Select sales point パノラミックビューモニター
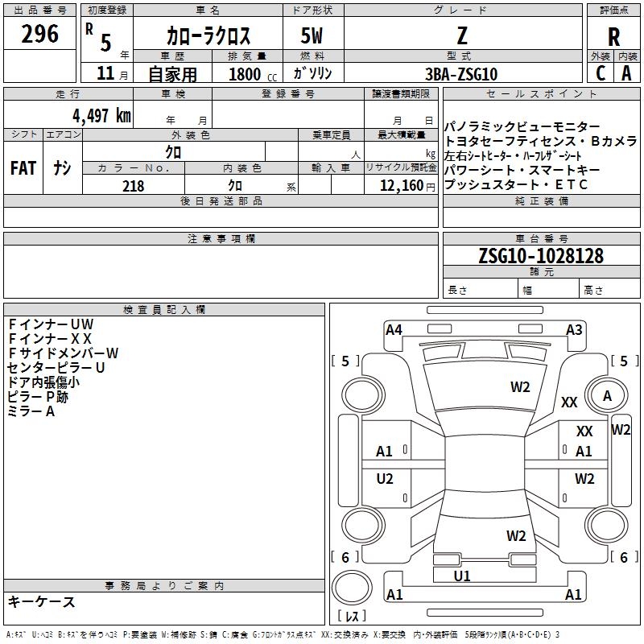Image resolution: width=644 pixels, height=644 pixels. click(x=522, y=126)
